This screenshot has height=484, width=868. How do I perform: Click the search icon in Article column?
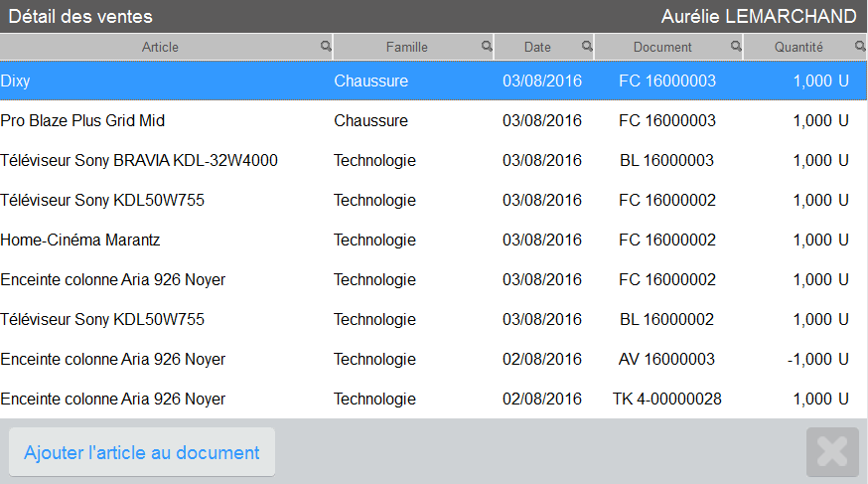tap(326, 46)
